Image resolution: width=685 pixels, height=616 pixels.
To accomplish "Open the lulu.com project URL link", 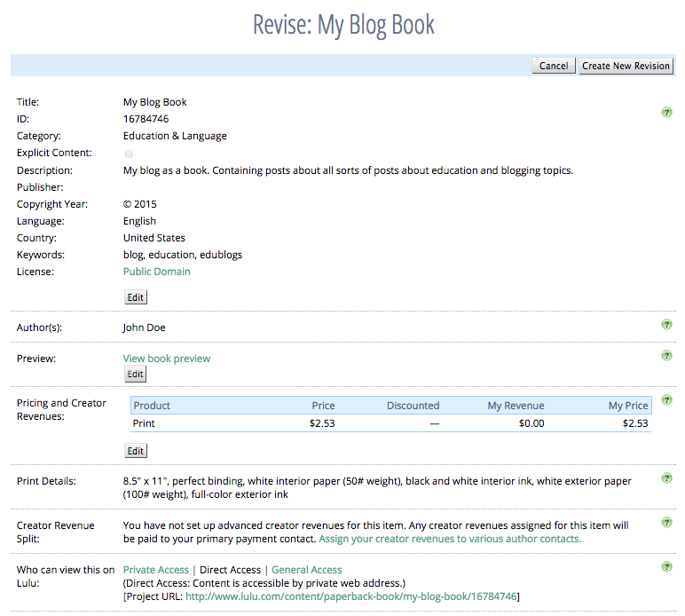I will (x=350, y=596).
